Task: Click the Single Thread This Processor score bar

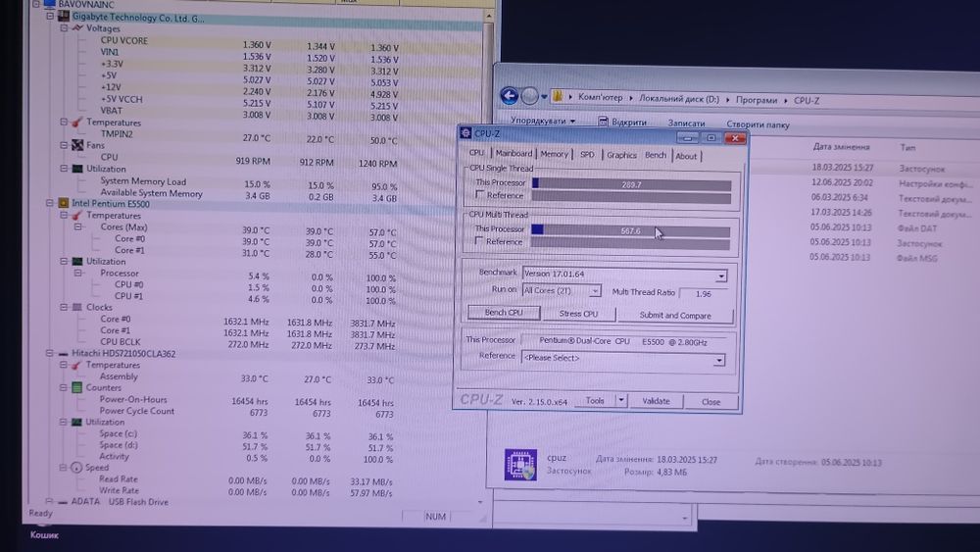Action: point(631,184)
